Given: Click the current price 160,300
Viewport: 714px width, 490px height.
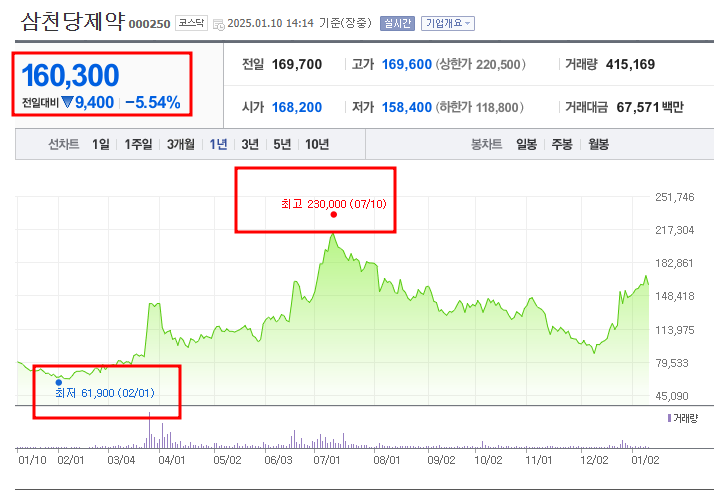Looking at the screenshot, I should click(x=71, y=75).
